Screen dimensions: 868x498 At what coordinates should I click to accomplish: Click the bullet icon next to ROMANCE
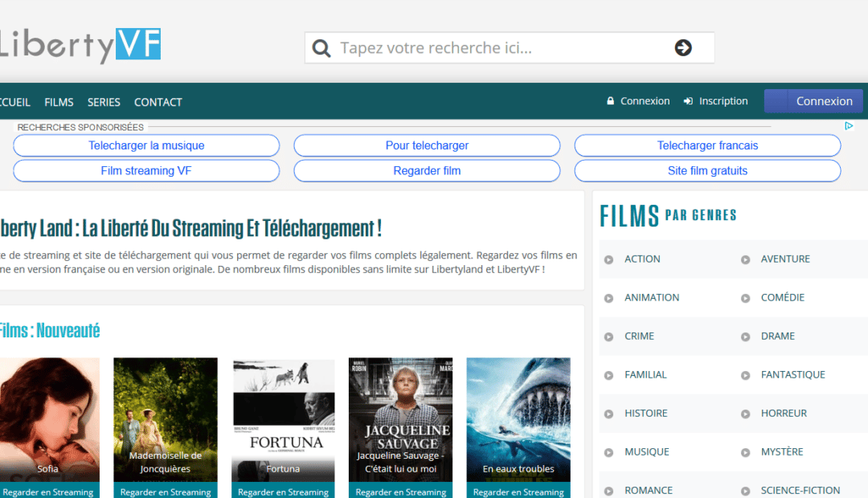point(609,492)
